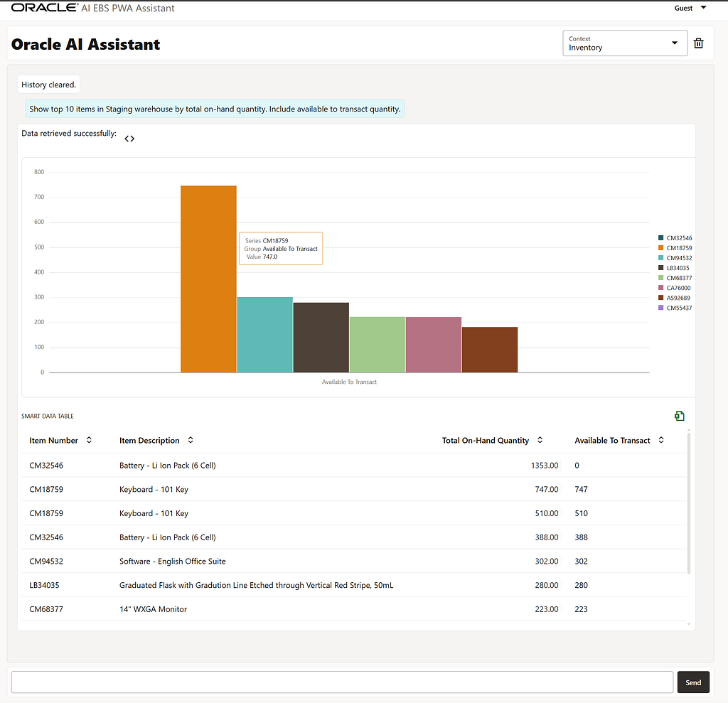Export the smart data table to Excel

pyautogui.click(x=679, y=416)
